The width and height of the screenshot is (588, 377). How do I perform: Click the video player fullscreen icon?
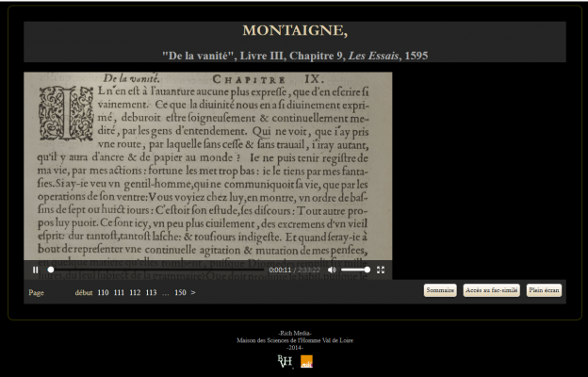381,270
